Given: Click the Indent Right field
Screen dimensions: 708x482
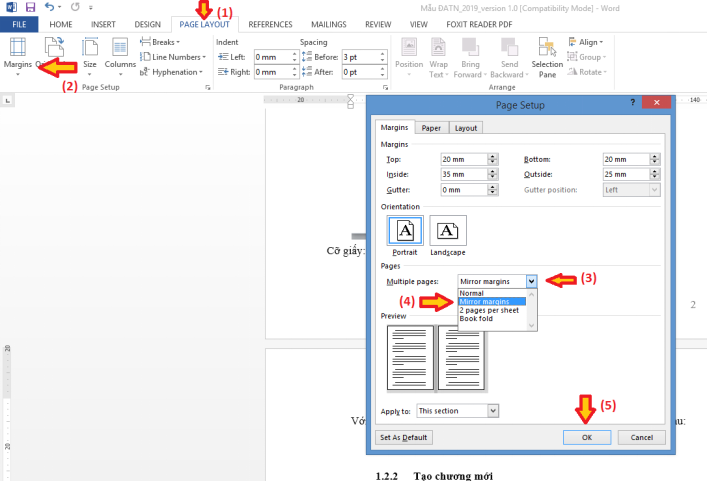Looking at the screenshot, I should coord(273,72).
